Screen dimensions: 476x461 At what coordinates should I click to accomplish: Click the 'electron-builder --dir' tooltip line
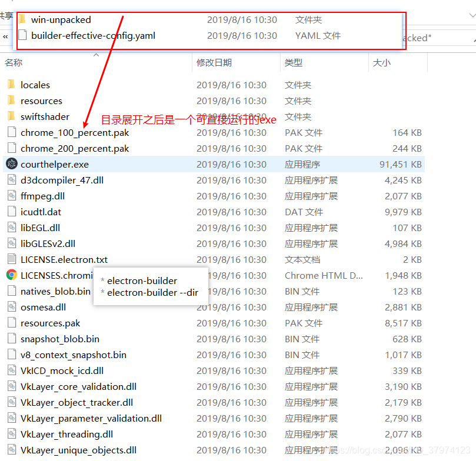tap(152, 292)
